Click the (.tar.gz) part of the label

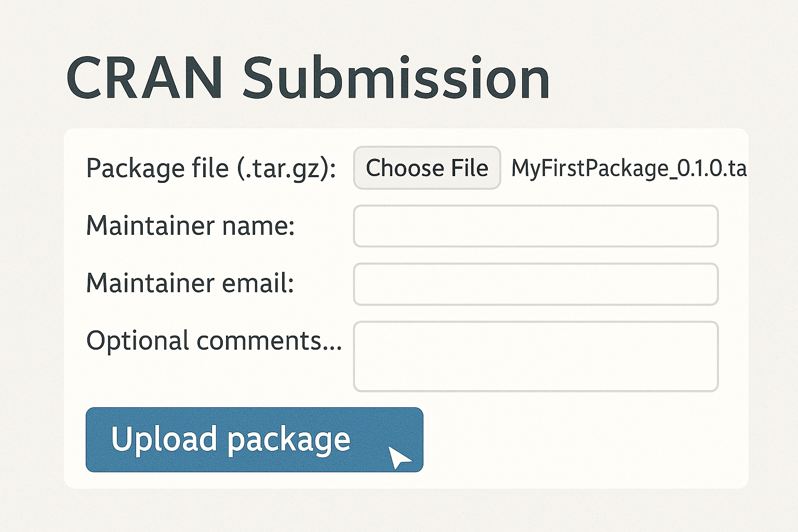[x=286, y=169]
